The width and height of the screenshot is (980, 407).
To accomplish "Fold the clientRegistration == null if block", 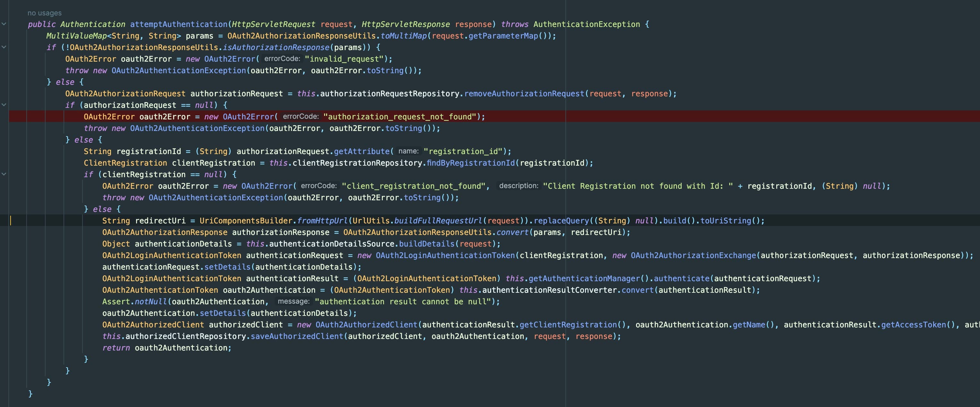I will (4, 174).
